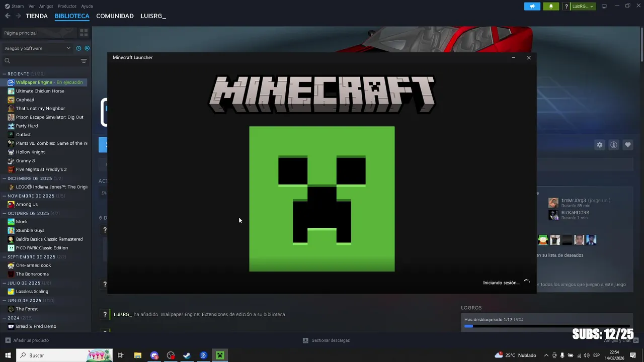The height and width of the screenshot is (362, 644).
Task: Open the Productos menu
Action: coord(67,6)
